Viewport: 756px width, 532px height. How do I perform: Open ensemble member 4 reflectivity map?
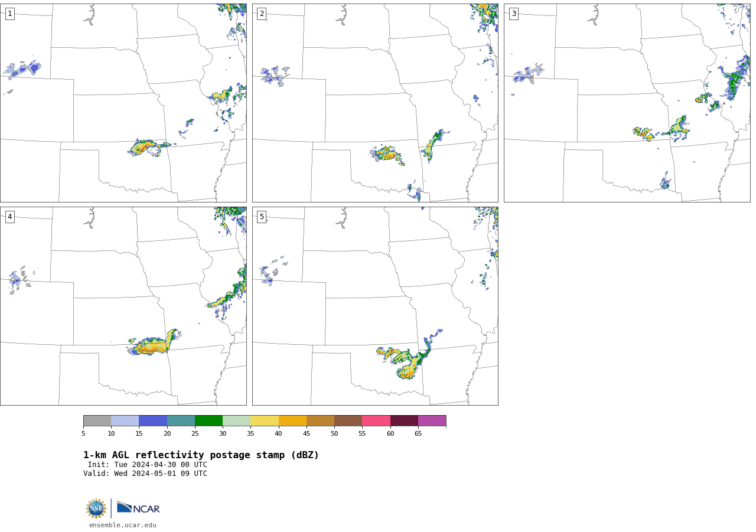point(123,306)
